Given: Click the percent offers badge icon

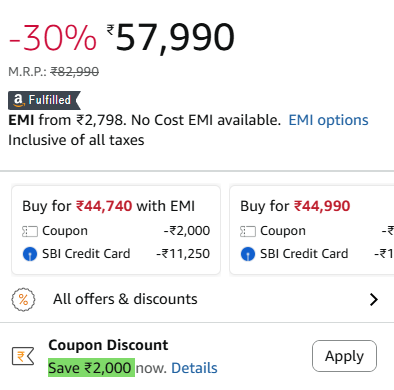Looking at the screenshot, I should (23, 299).
